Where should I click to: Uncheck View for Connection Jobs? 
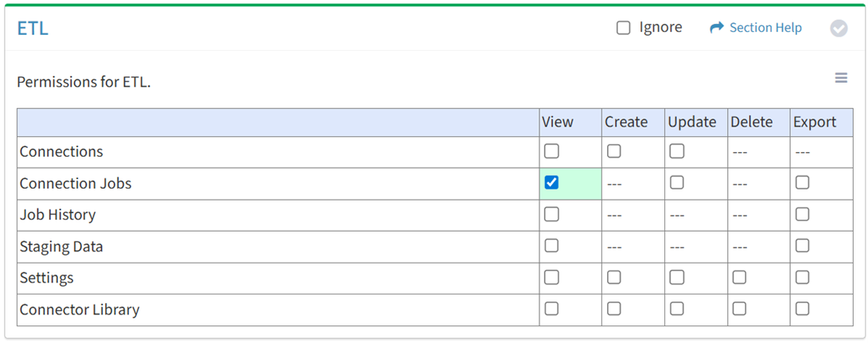click(x=551, y=183)
